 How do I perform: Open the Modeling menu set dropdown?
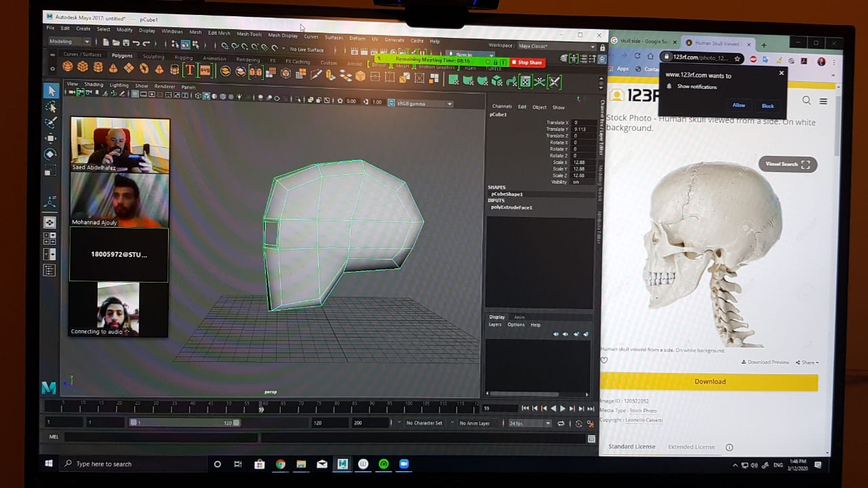pyautogui.click(x=69, y=41)
